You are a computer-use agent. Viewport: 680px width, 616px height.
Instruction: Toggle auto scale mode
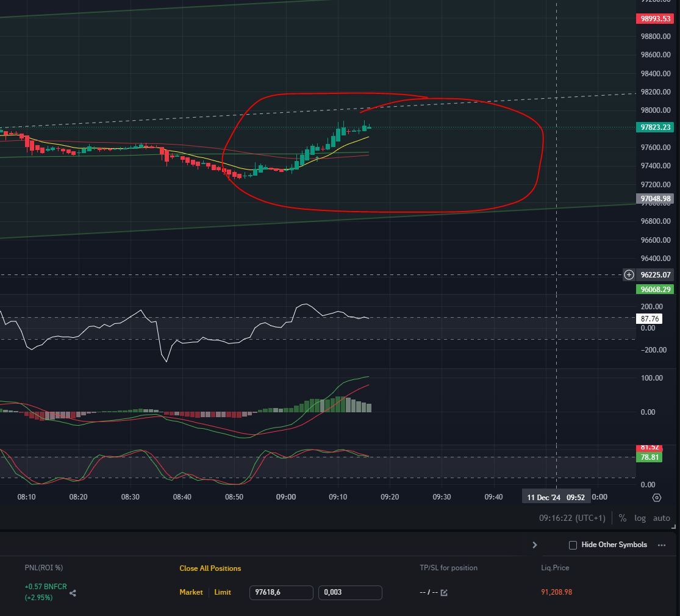click(x=661, y=518)
